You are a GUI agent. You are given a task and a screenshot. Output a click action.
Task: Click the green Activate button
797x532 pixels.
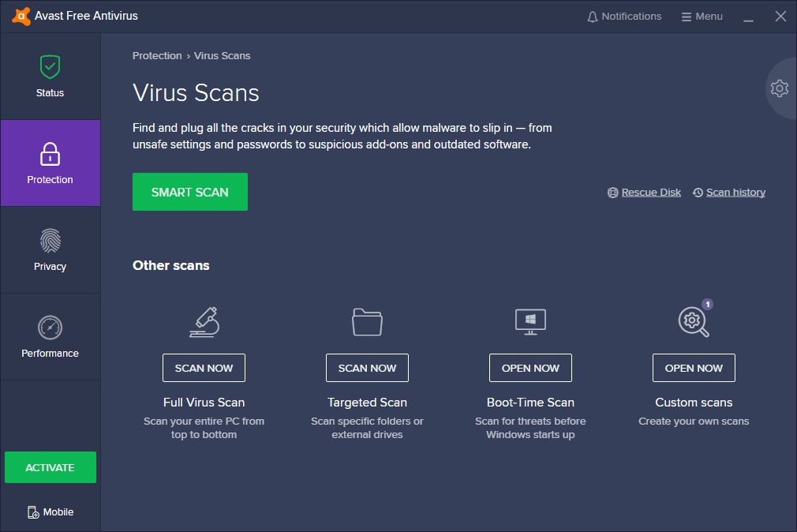click(x=50, y=467)
